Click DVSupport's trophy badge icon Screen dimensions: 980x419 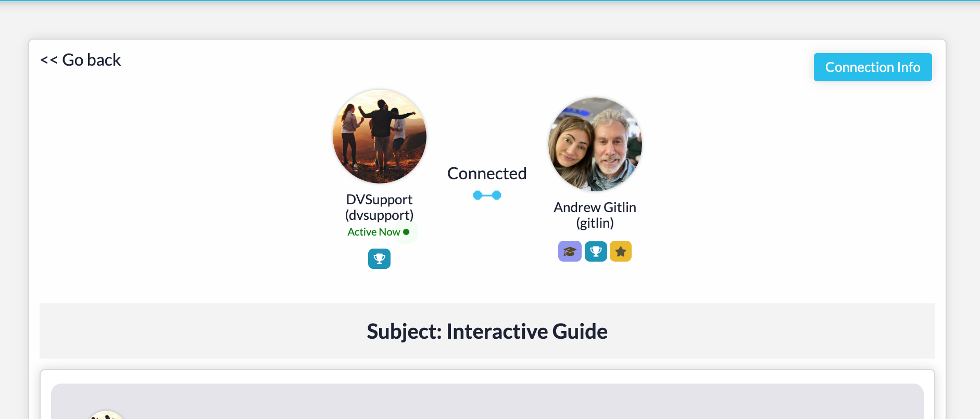(x=379, y=259)
